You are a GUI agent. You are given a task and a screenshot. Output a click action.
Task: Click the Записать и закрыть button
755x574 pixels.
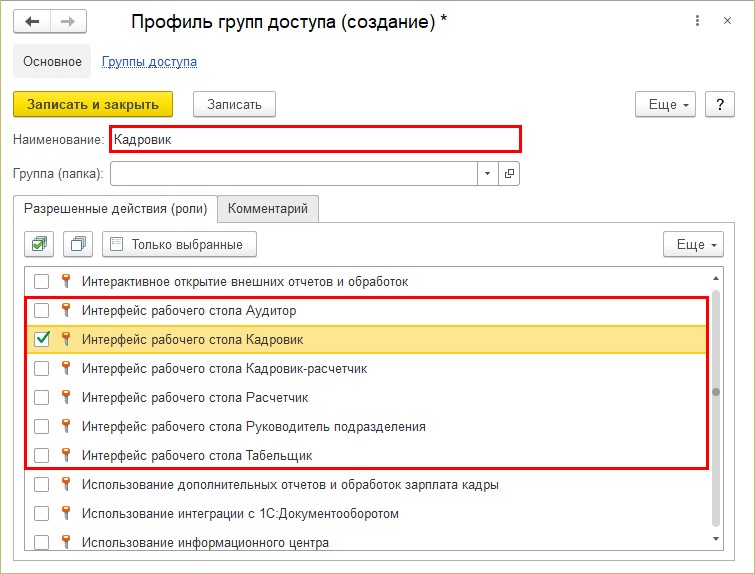[x=93, y=104]
